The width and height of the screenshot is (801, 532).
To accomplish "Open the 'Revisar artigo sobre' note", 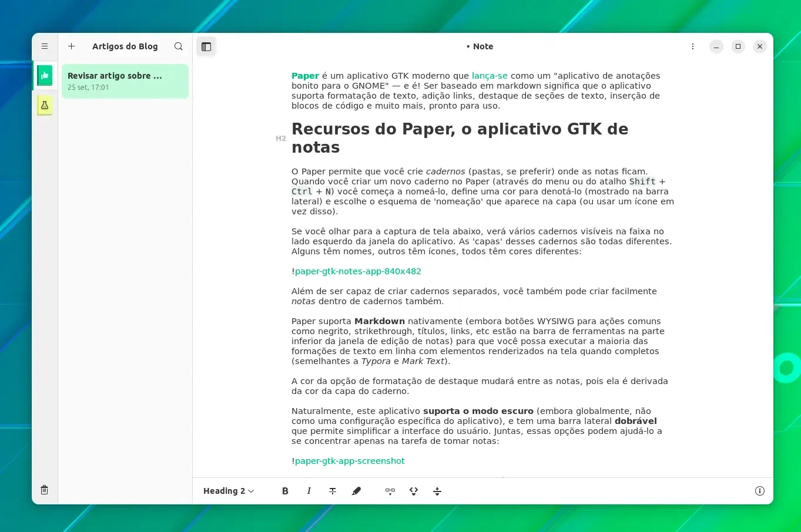I will (125, 81).
